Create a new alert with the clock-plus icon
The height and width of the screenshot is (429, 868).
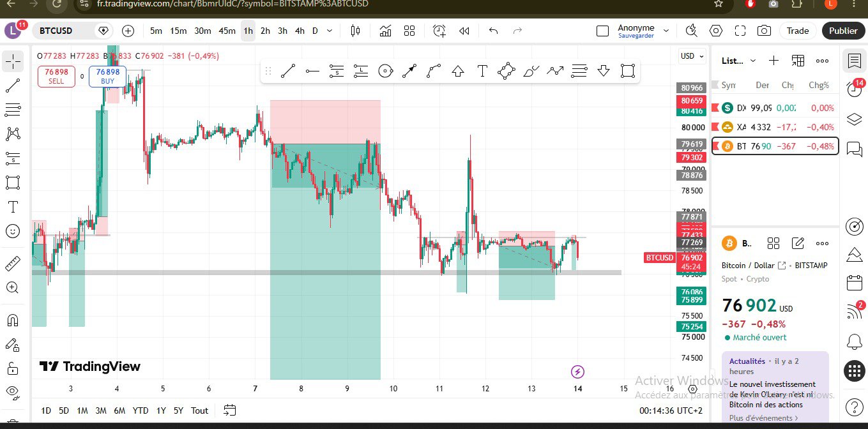point(439,31)
